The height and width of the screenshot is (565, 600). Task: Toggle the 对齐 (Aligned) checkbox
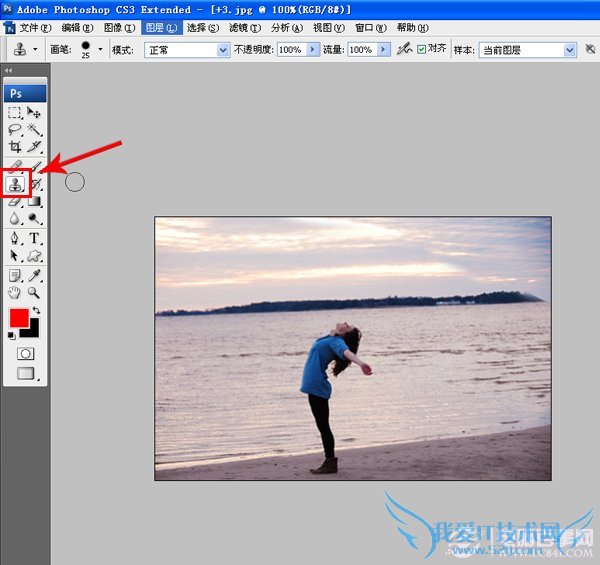coord(421,49)
